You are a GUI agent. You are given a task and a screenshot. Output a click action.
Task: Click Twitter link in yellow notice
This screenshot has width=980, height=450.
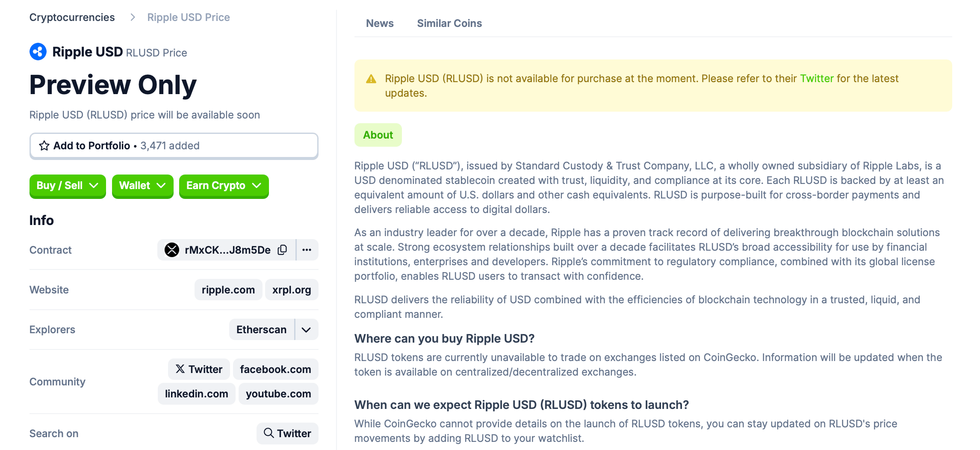pyautogui.click(x=817, y=79)
